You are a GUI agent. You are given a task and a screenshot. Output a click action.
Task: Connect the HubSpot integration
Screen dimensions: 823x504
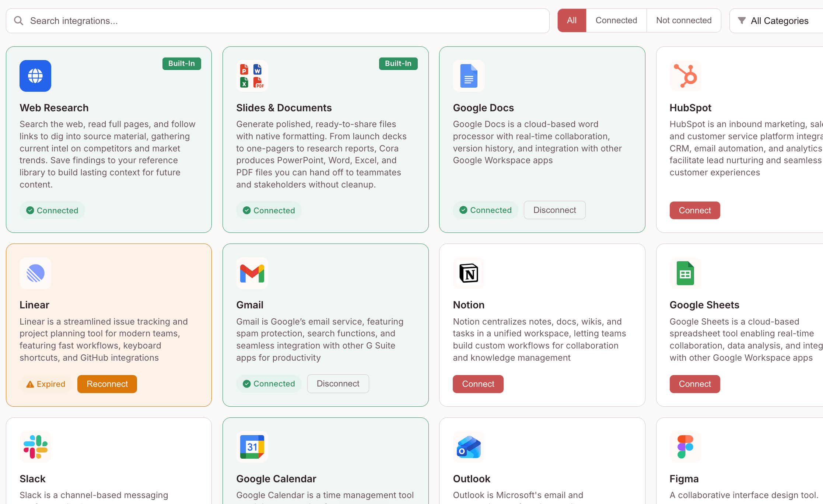point(695,210)
